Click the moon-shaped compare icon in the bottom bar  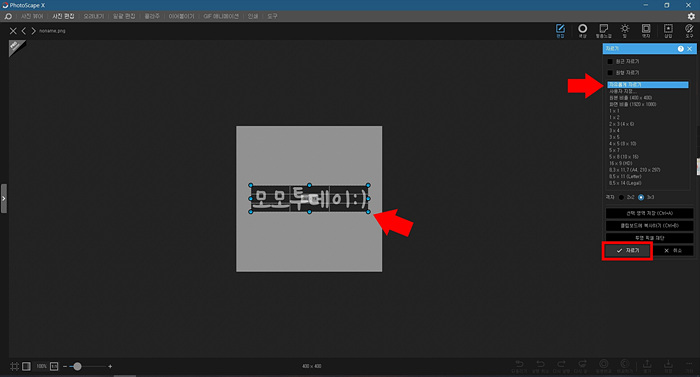point(625,366)
